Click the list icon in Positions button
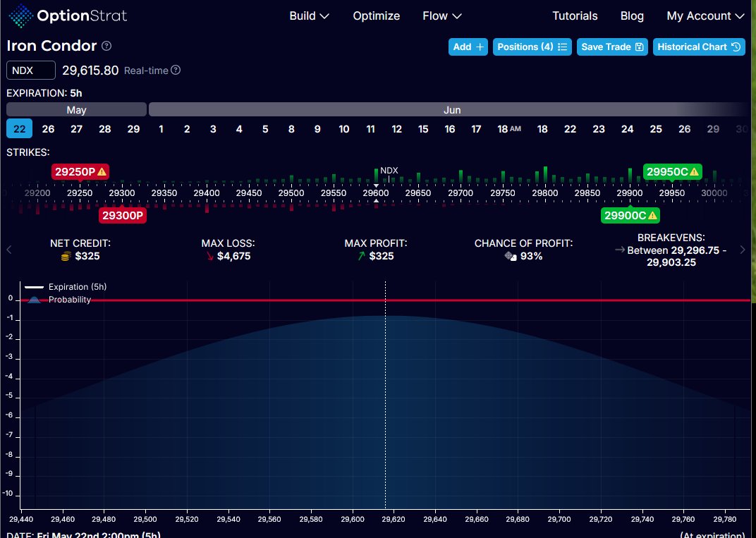 pyautogui.click(x=562, y=47)
